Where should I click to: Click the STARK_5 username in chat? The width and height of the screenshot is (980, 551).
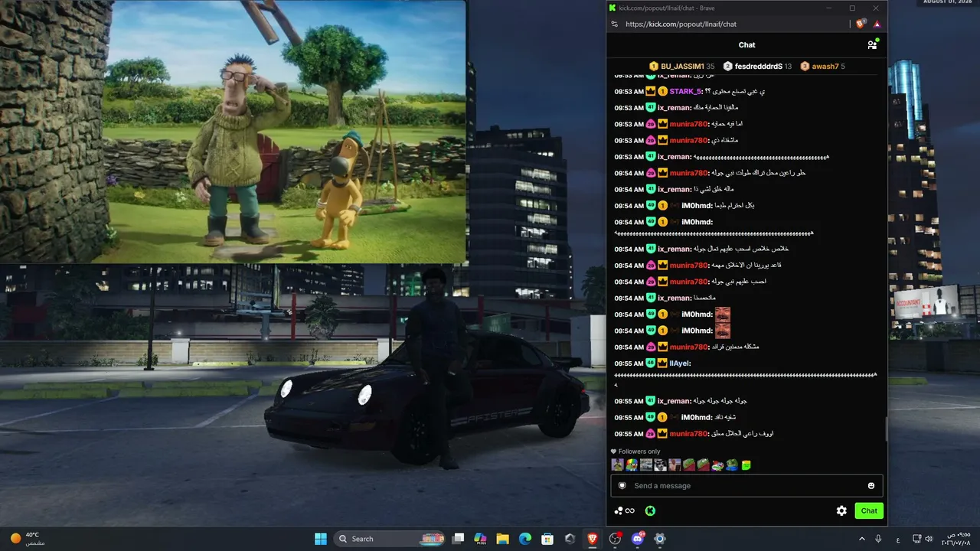(x=686, y=92)
